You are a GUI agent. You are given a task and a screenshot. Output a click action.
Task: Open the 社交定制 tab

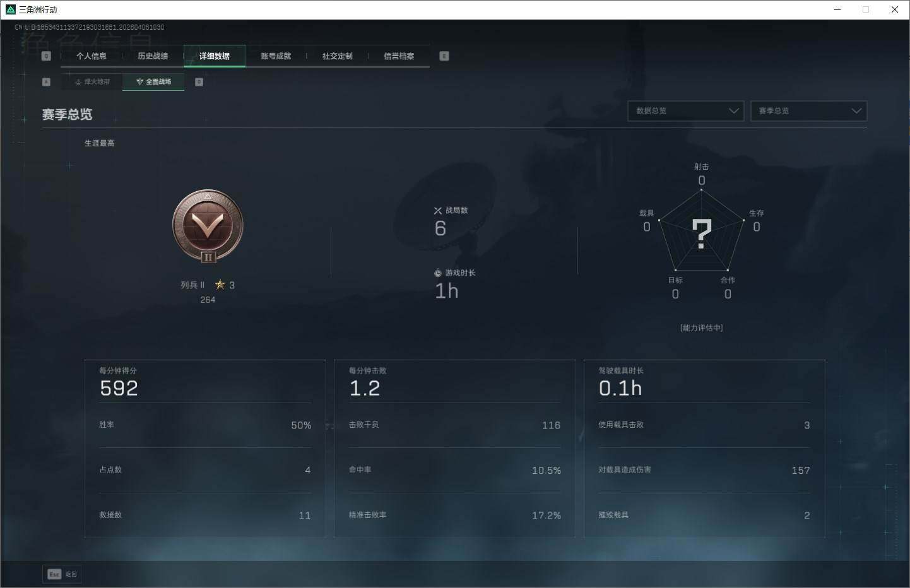(338, 56)
